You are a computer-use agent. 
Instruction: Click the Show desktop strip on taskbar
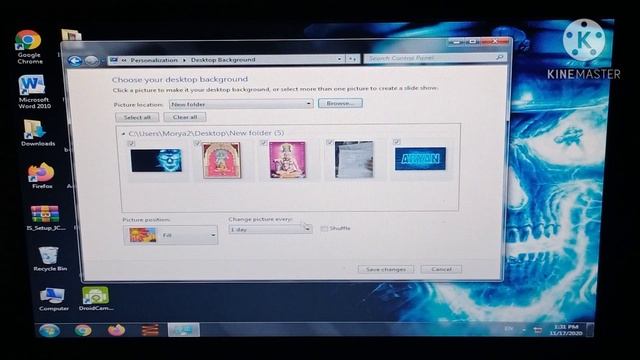590,330
